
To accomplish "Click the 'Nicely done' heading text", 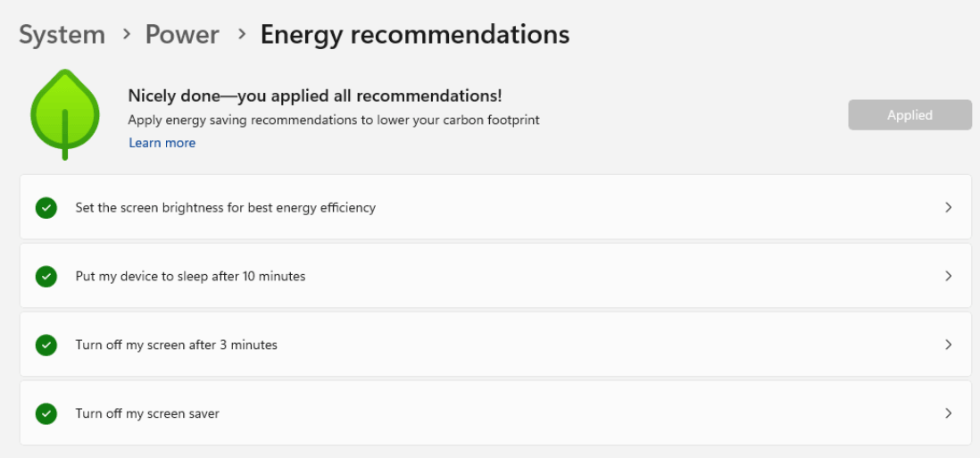I will pyautogui.click(x=314, y=96).
